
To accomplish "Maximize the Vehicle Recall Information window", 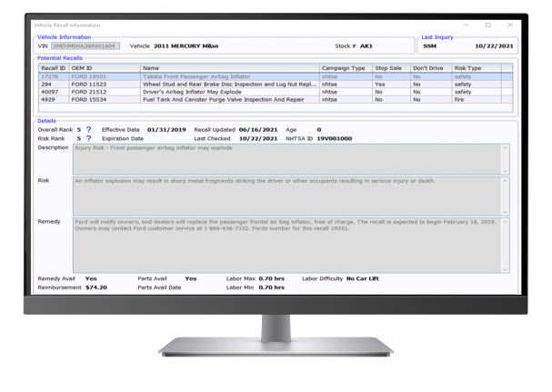I will point(488,25).
